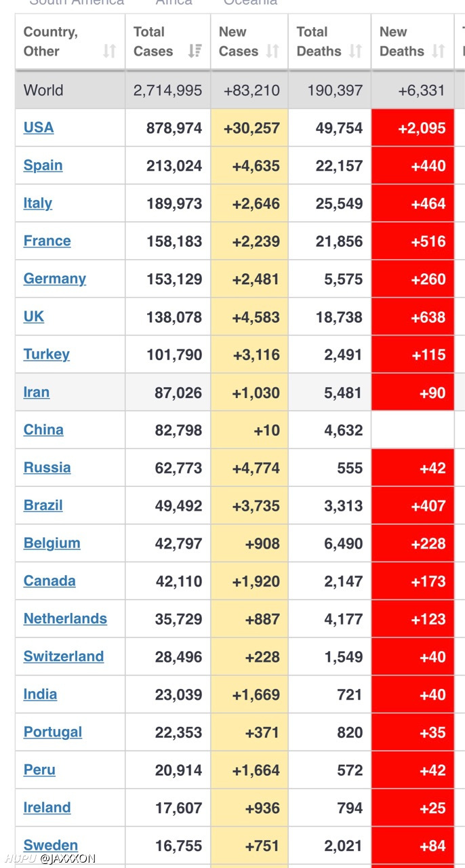Open the Germany country link
Image resolution: width=465 pixels, height=868 pixels.
55,279
